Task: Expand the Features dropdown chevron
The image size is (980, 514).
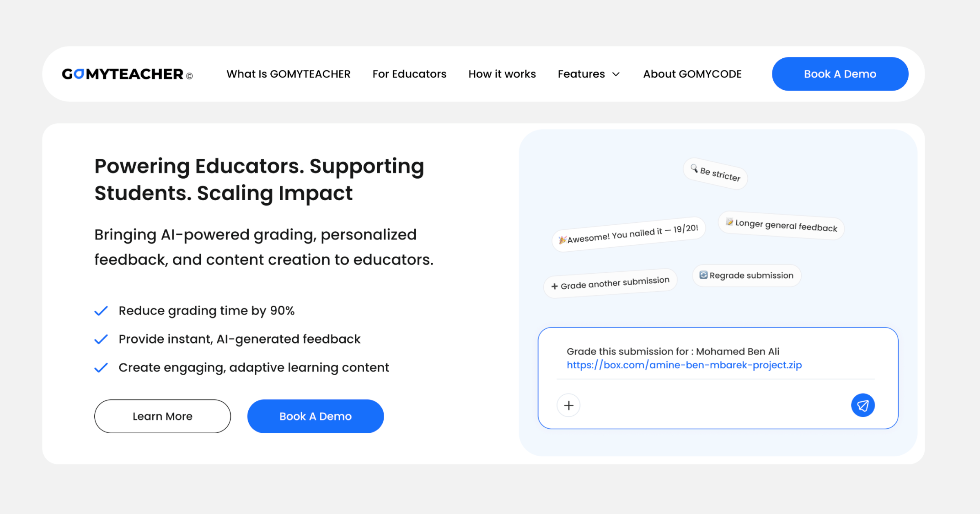Action: pos(616,74)
